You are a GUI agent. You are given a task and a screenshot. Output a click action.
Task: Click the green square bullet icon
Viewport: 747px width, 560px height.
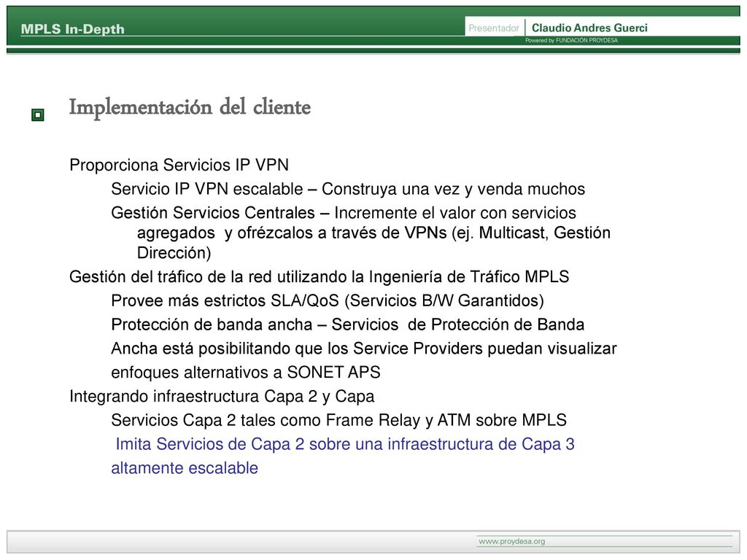point(38,114)
